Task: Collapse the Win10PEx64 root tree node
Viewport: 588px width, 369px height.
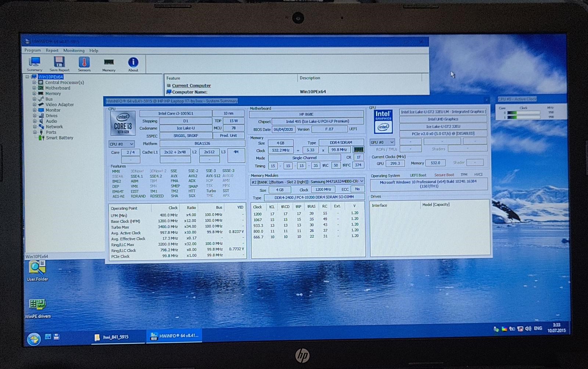Action: click(27, 77)
